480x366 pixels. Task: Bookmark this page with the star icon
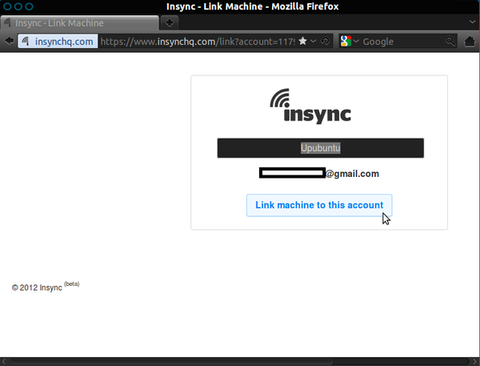[x=303, y=41]
